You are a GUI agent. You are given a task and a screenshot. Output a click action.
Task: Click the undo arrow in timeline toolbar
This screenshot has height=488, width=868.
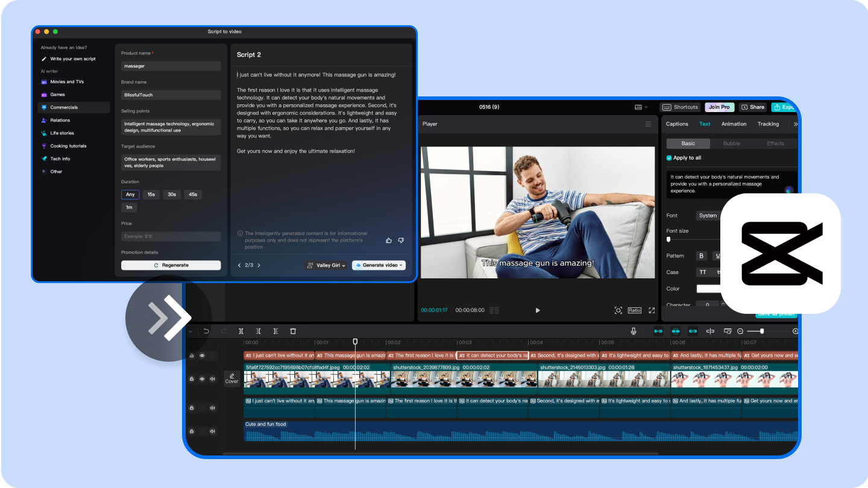pos(206,331)
